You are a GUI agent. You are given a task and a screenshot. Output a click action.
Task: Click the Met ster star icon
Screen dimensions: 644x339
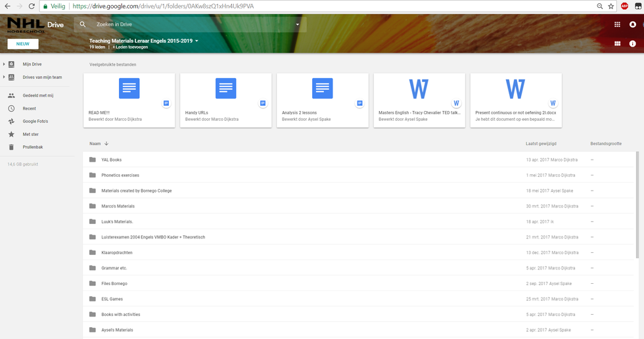click(x=11, y=134)
